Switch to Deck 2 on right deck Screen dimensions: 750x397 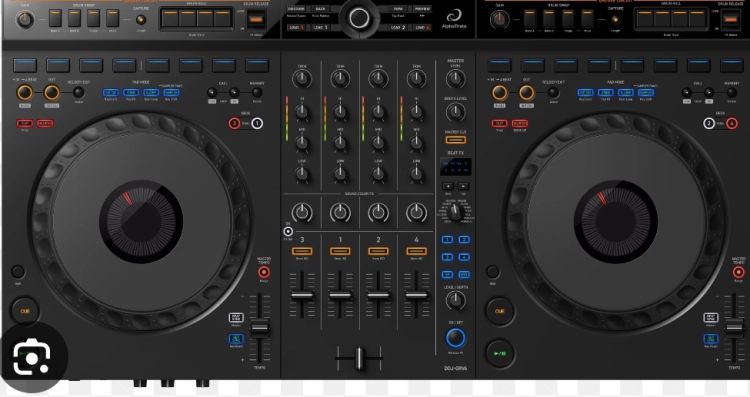click(709, 123)
